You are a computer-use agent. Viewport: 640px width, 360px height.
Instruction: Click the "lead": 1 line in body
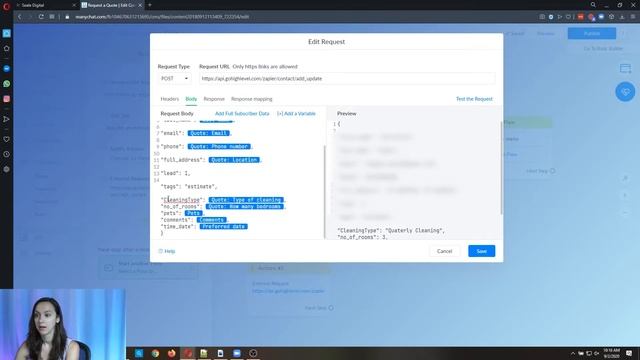point(176,173)
